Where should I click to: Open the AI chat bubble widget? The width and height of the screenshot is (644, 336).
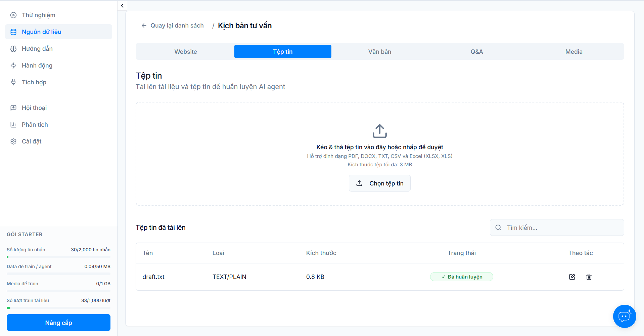(x=625, y=316)
